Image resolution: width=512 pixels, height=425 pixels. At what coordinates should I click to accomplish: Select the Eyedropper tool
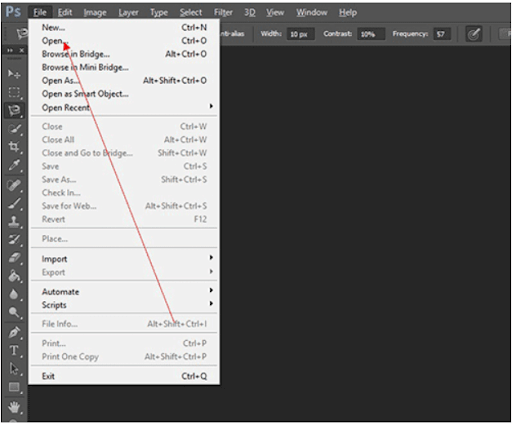coord(14,165)
